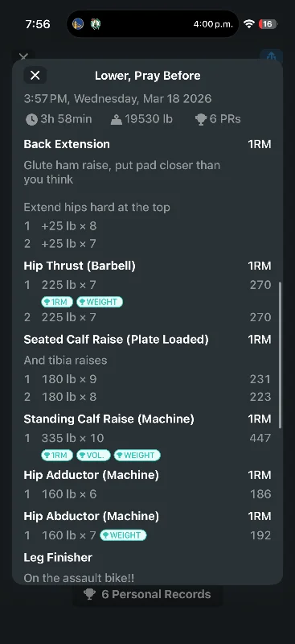Screen dimensions: 295x644
Task: Open Seated Calf Raise (Plate Loaded) exercise
Action: pos(116,339)
